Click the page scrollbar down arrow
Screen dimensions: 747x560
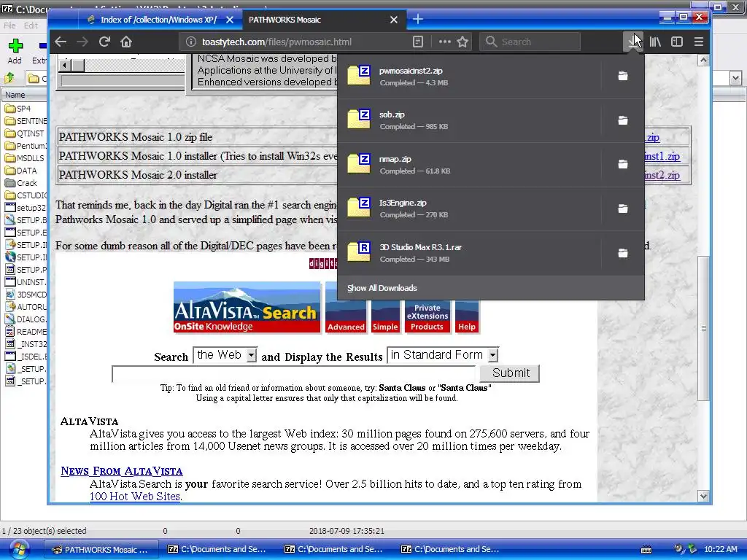[x=704, y=496]
